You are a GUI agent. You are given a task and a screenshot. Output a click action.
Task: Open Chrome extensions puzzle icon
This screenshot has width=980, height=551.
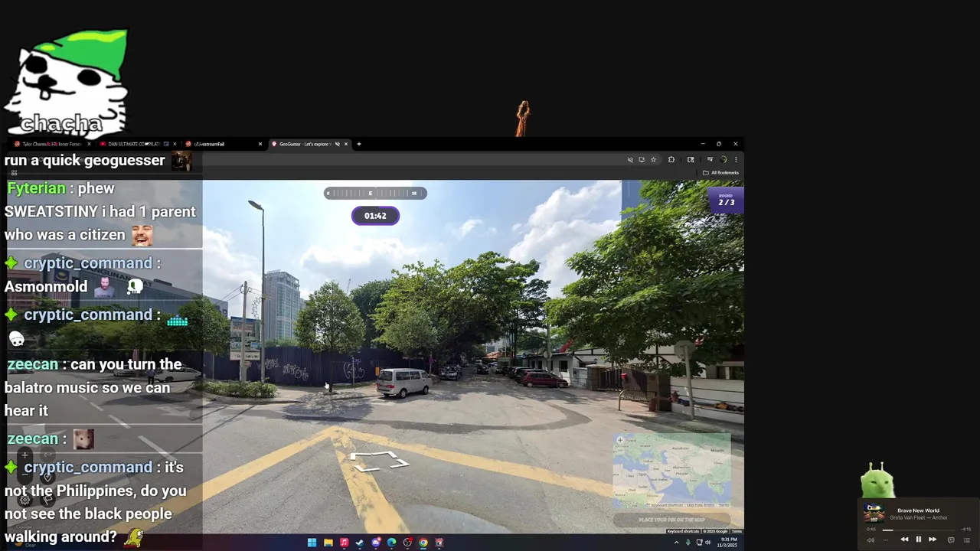click(671, 160)
